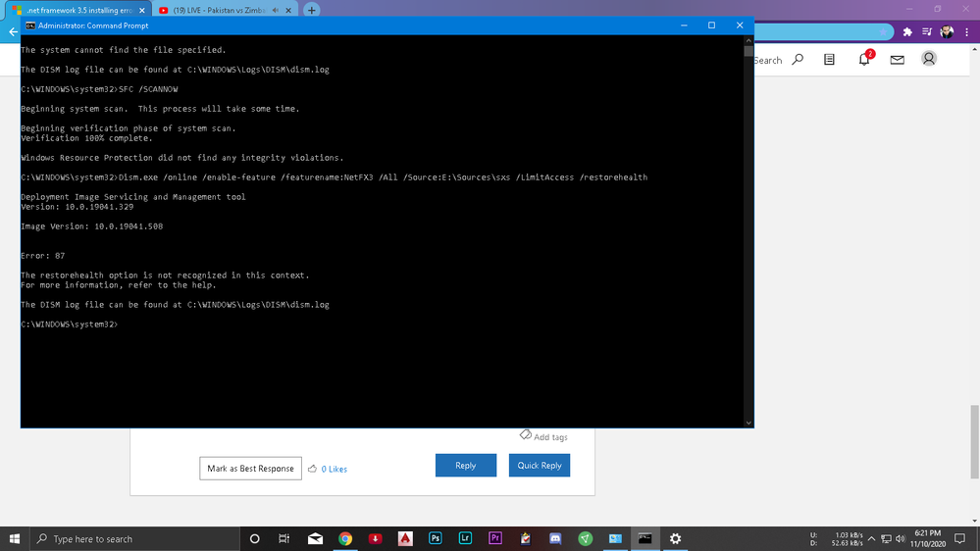Click the Reply button
Image resolution: width=980 pixels, height=551 pixels.
coord(466,466)
